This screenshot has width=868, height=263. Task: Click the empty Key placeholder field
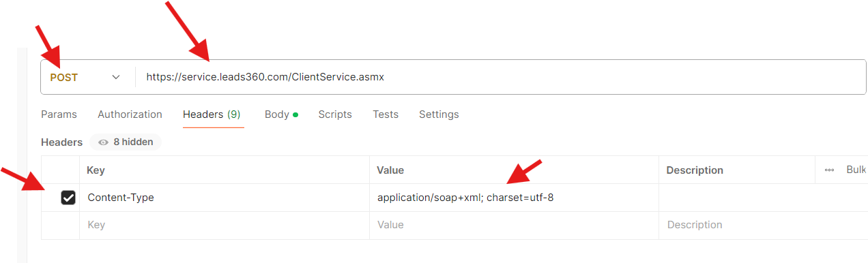[225, 225]
